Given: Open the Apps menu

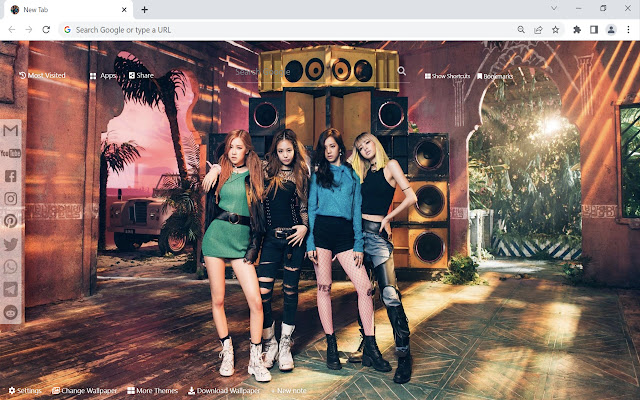Looking at the screenshot, I should tap(103, 76).
